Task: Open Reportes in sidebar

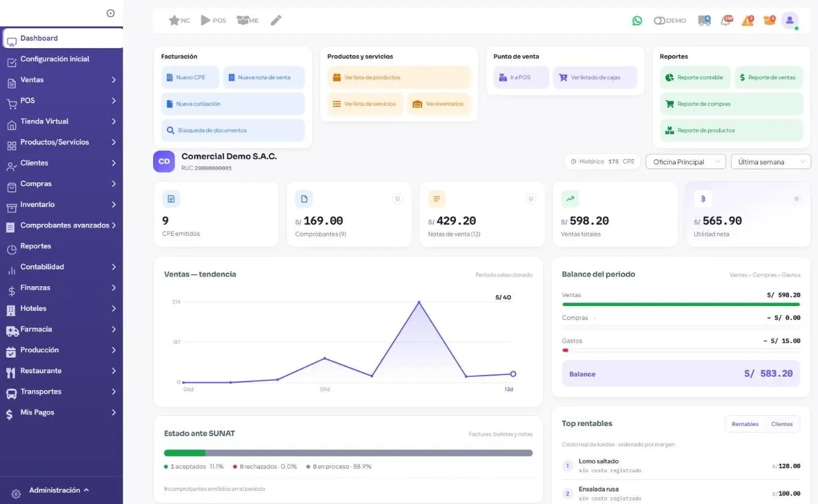Action: [61, 246]
